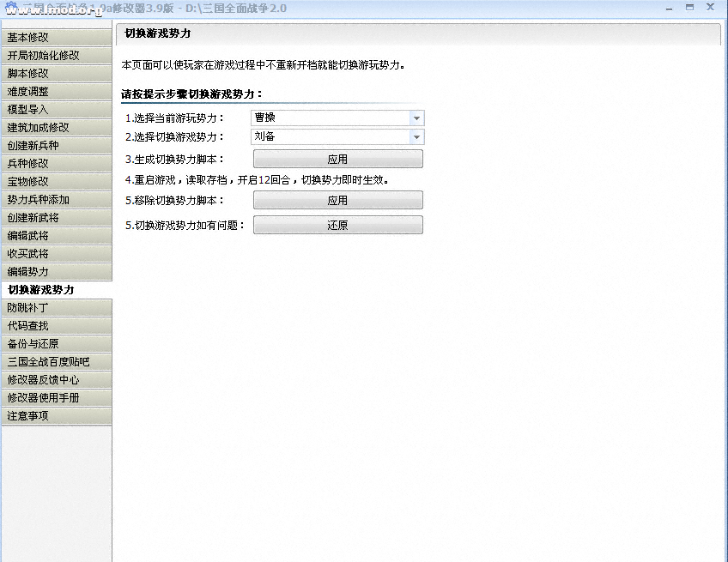
Task: Open the 代码查找 page
Action: pyautogui.click(x=56, y=326)
